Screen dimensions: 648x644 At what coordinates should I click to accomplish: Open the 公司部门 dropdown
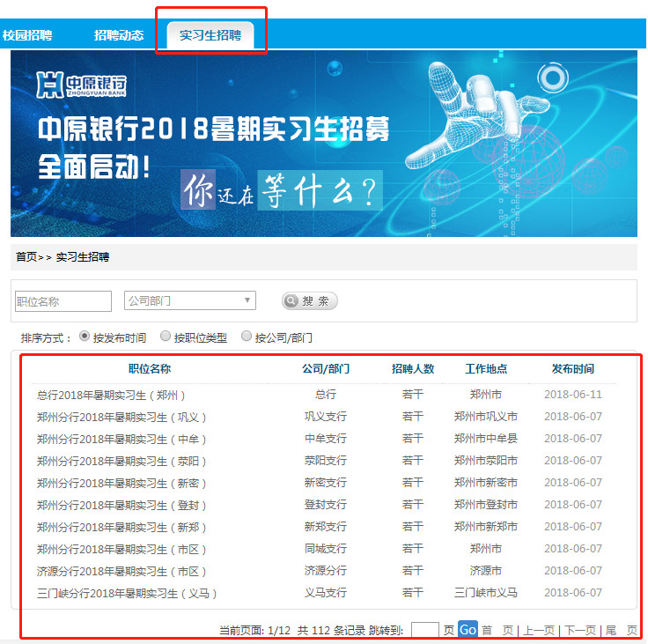click(x=190, y=301)
